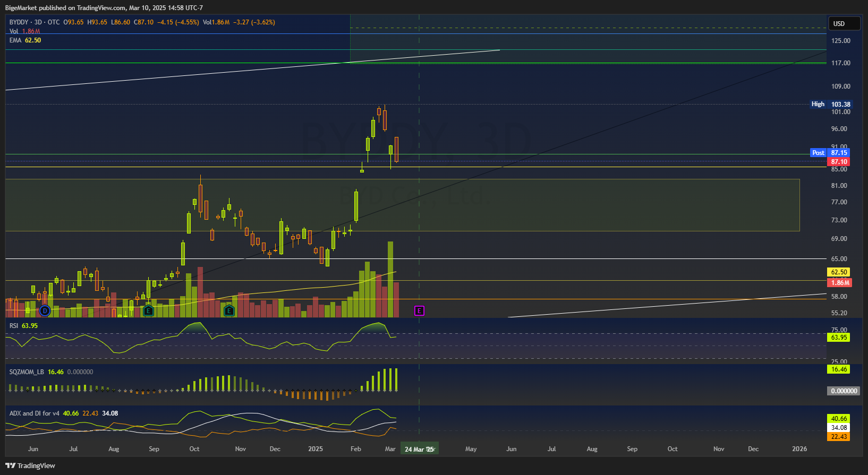The height and width of the screenshot is (475, 868).
Task: Click the 55.20 price scale label
Action: coord(839,313)
